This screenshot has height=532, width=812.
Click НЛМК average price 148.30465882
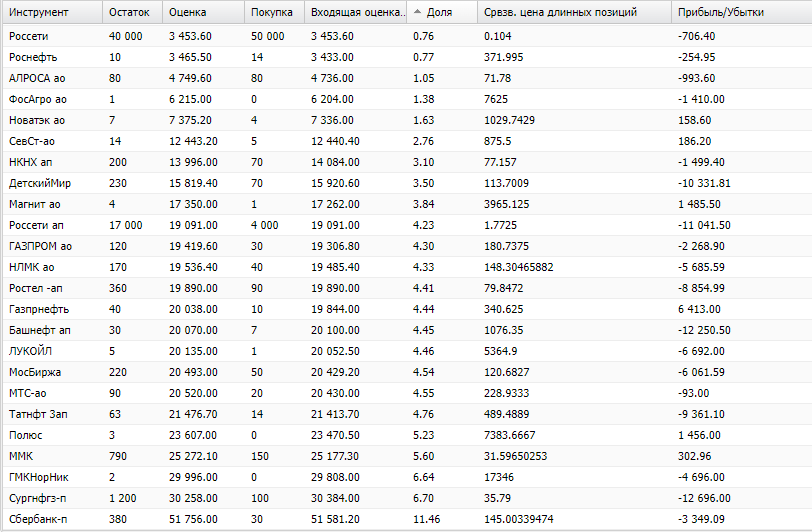click(518, 267)
